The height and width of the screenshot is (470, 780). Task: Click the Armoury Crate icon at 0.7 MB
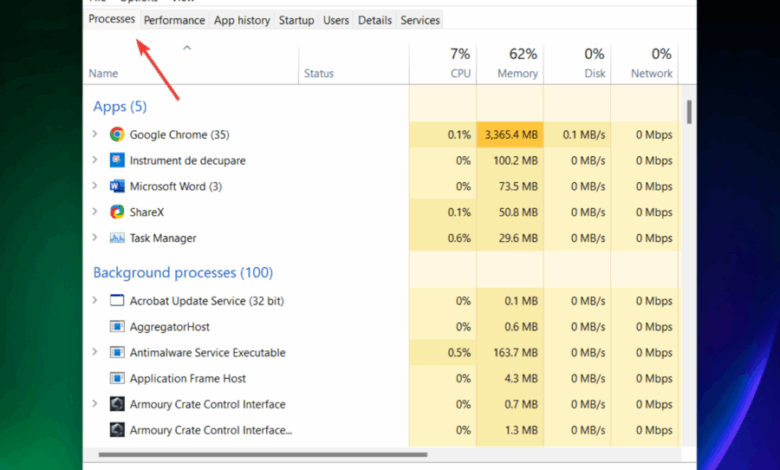pos(117,404)
